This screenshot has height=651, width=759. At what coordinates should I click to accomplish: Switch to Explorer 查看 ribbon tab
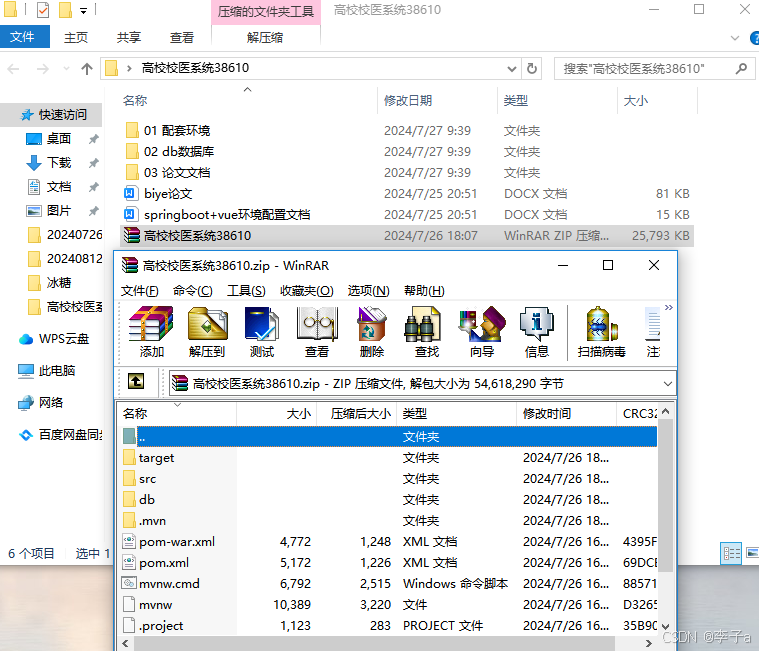(182, 37)
